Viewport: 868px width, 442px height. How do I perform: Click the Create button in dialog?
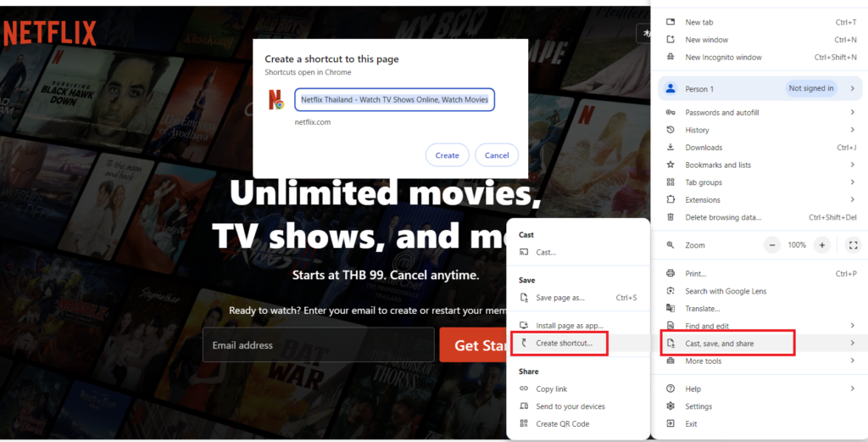click(448, 155)
